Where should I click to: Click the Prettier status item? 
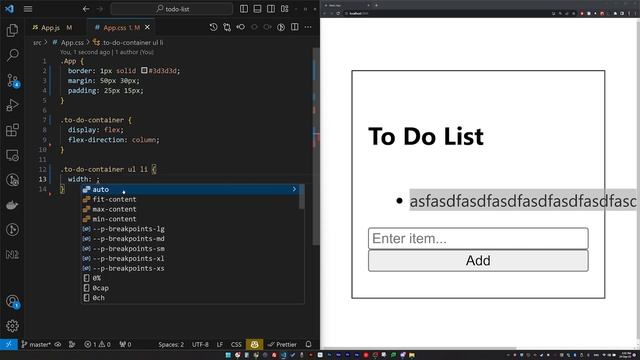[282, 344]
